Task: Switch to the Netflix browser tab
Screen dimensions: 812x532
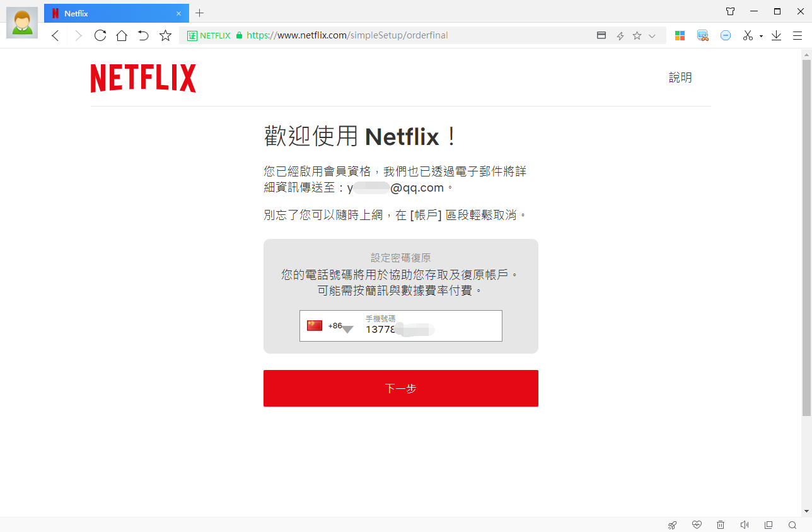Action: coord(117,13)
